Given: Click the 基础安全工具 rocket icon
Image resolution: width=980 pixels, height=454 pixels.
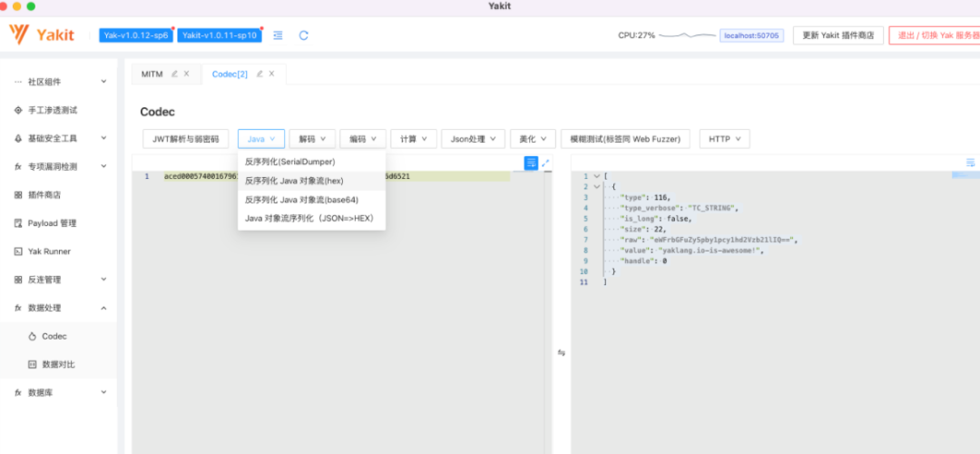Looking at the screenshot, I should pos(18,138).
